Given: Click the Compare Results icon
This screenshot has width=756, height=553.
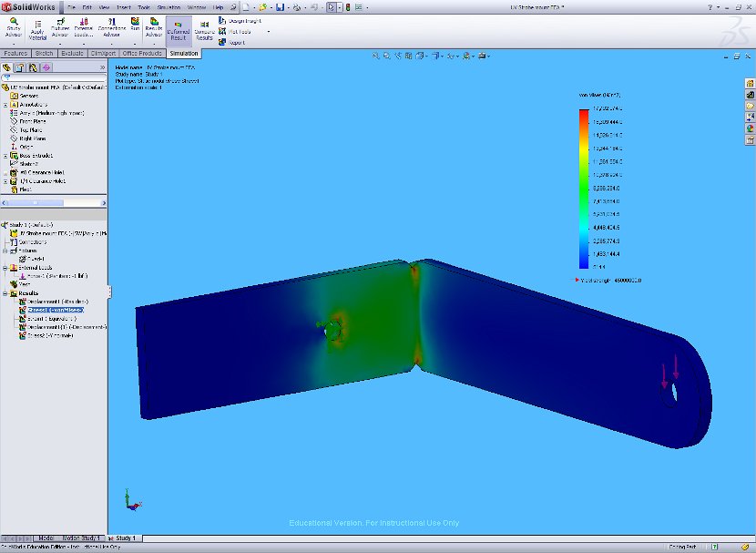Looking at the screenshot, I should point(204,29).
